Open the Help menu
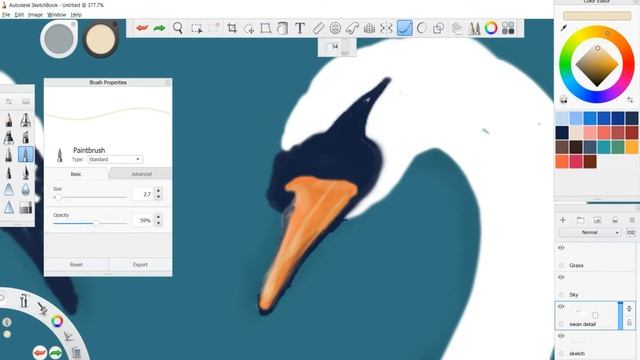 (x=76, y=15)
